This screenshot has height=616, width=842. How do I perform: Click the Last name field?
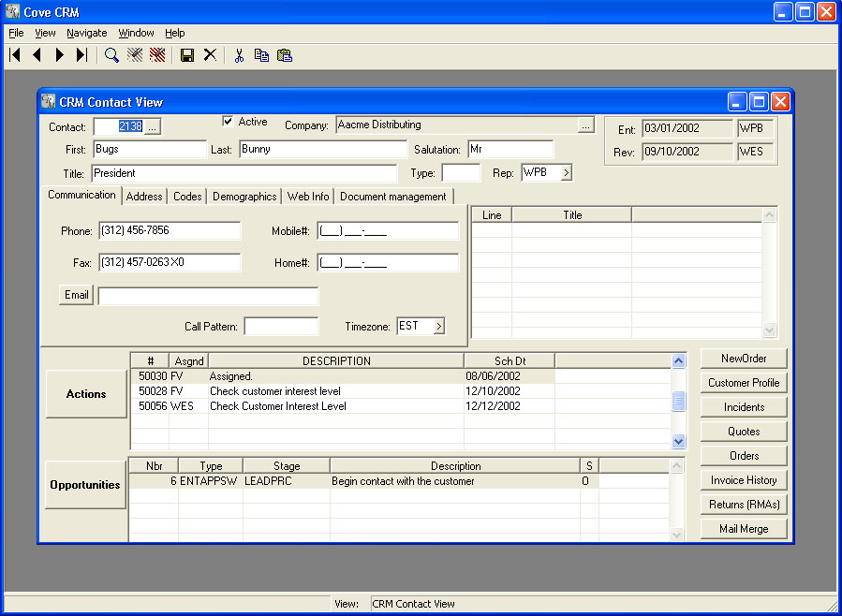coord(323,149)
